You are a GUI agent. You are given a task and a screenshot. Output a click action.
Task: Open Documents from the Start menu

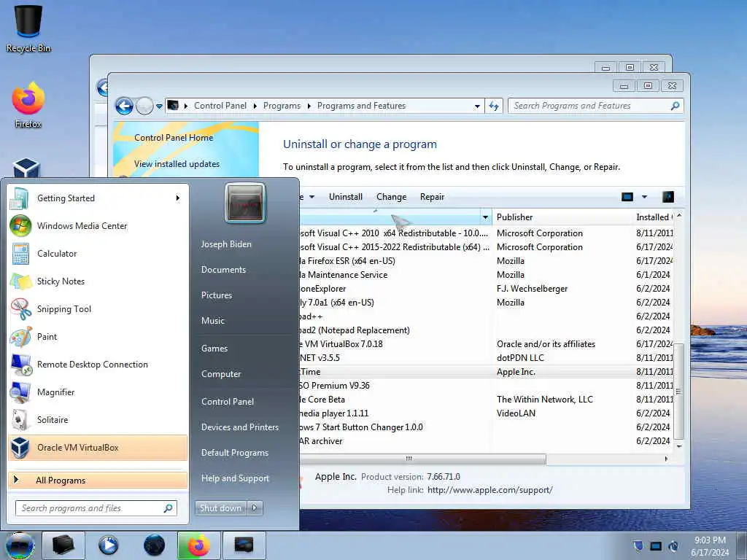point(223,270)
